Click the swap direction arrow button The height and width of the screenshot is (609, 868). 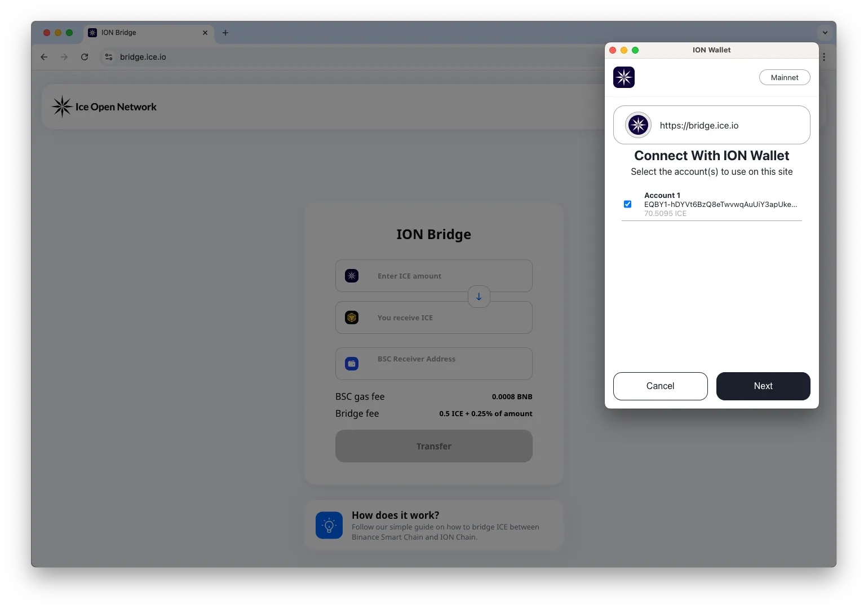click(479, 297)
